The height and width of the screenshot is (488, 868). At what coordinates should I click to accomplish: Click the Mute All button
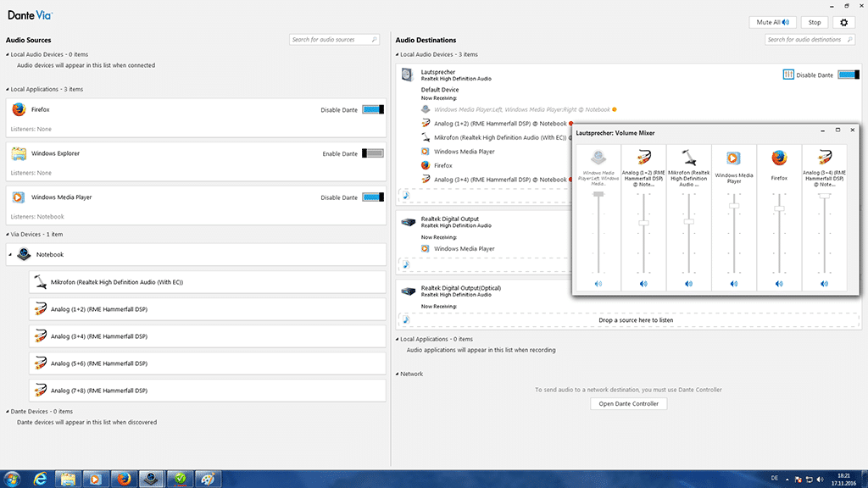(772, 23)
